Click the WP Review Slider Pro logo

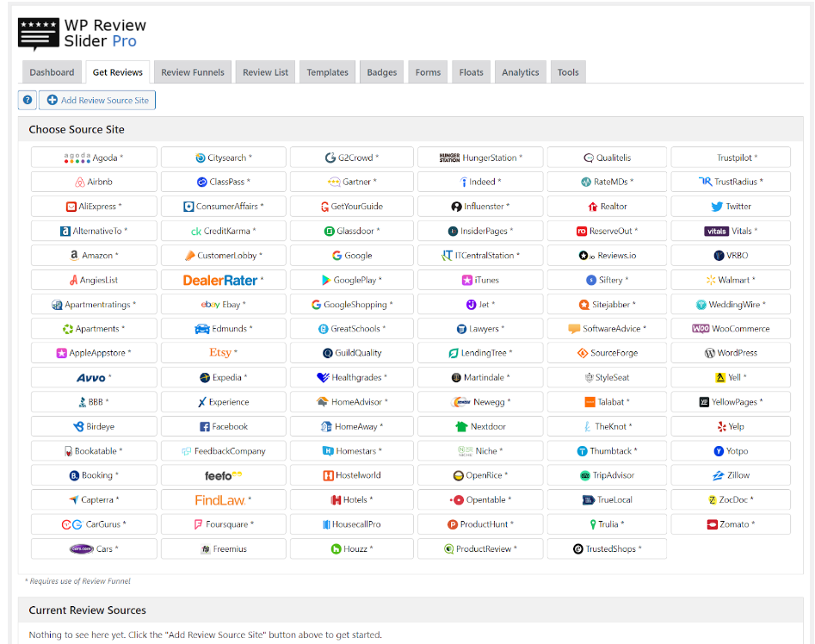coord(82,34)
